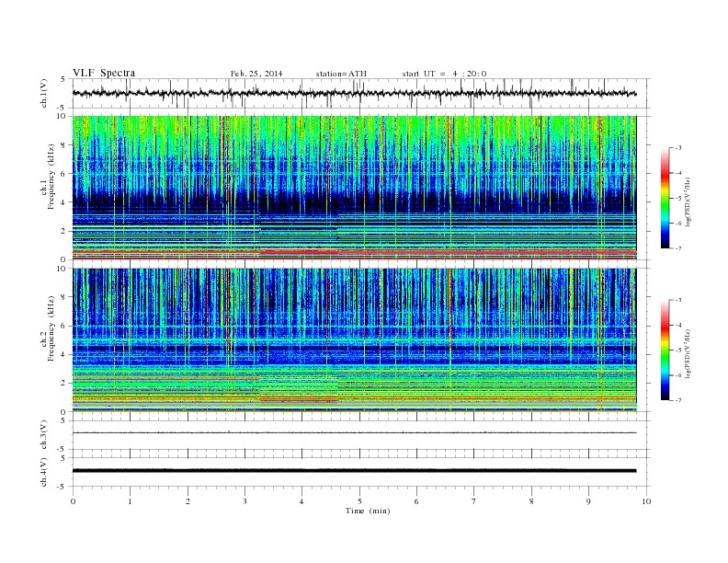
Task: Click the ch.2 spectrogram 4 kHz tick label
Action: pyautogui.click(x=63, y=355)
